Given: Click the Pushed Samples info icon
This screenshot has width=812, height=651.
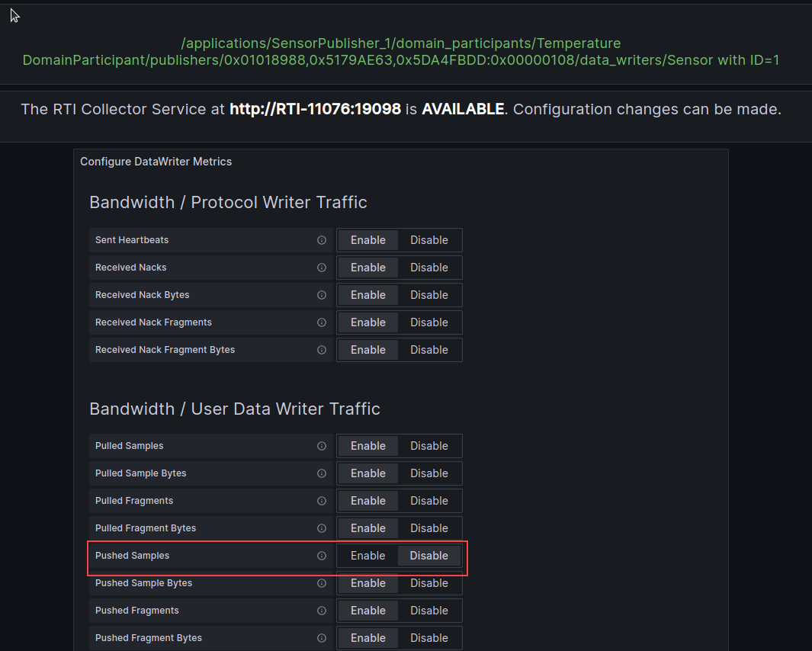Looking at the screenshot, I should tap(321, 555).
